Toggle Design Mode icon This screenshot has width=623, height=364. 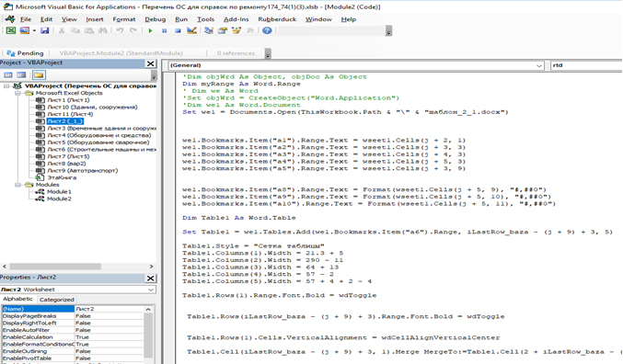pyautogui.click(x=191, y=30)
